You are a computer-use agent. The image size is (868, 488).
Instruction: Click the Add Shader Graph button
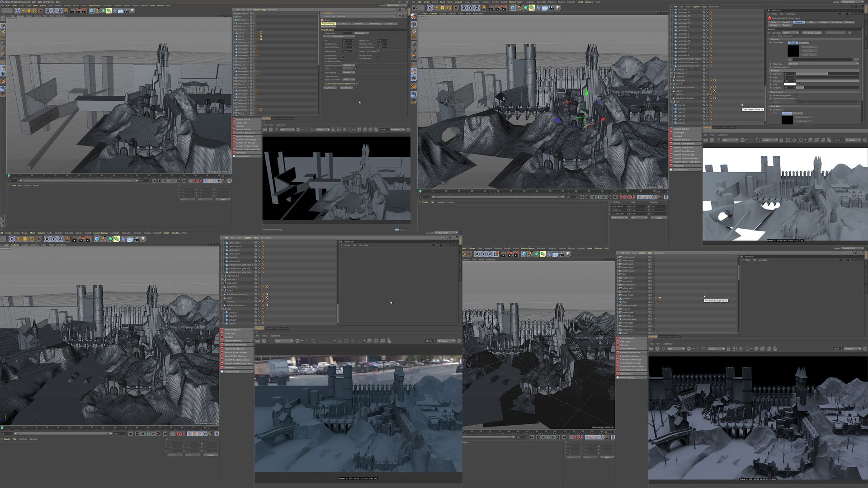click(812, 33)
